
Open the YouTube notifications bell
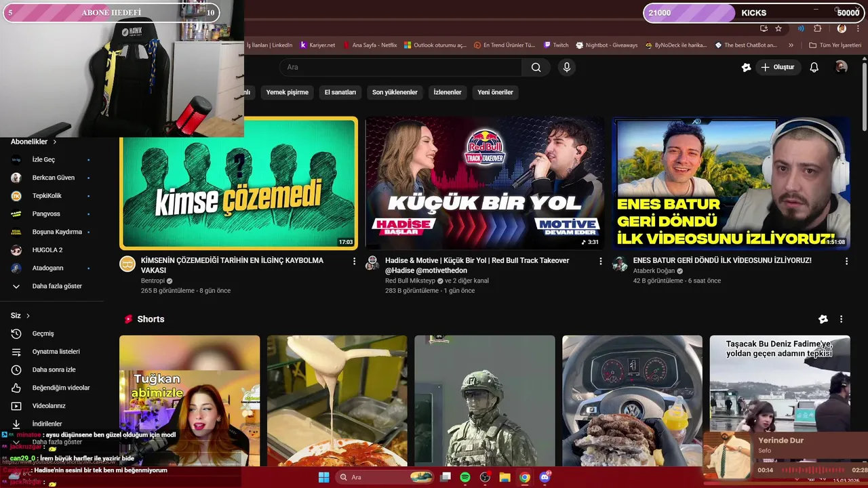(814, 67)
